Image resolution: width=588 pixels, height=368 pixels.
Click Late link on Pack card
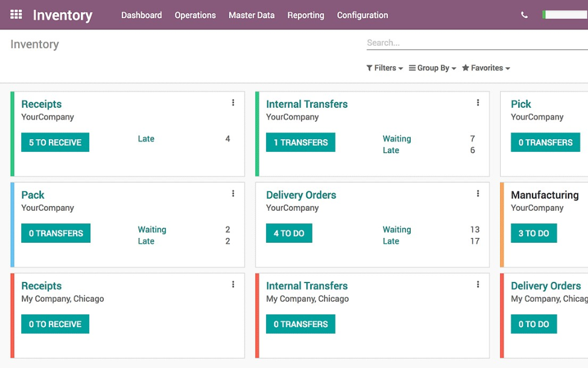click(146, 242)
